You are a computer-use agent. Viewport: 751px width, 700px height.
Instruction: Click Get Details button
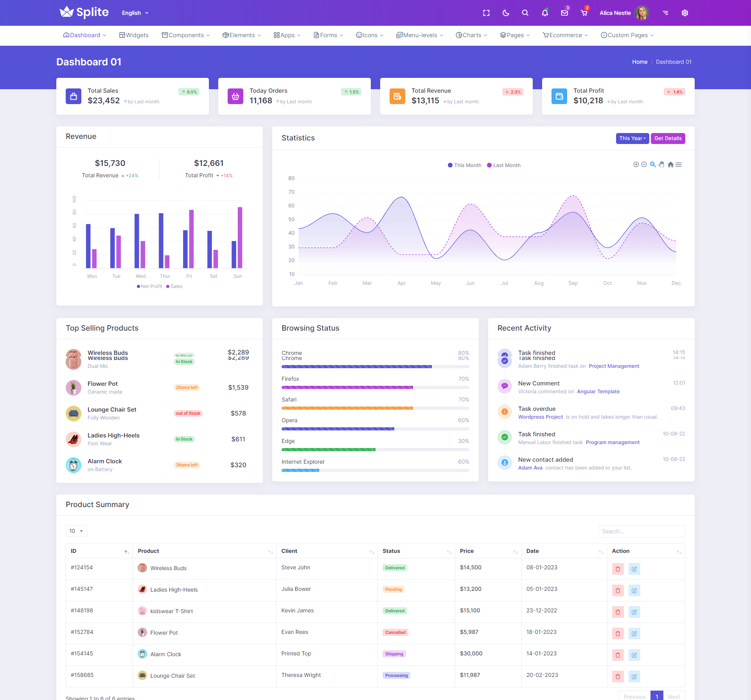click(x=668, y=139)
